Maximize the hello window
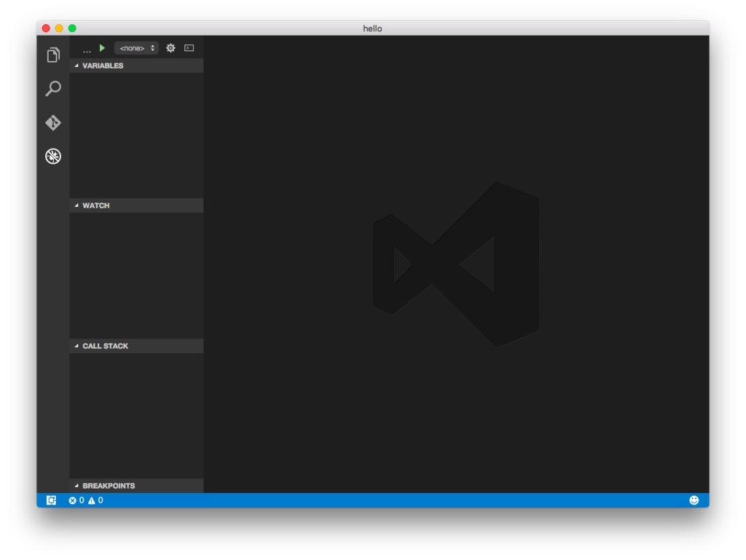The width and height of the screenshot is (746, 560). 72,28
